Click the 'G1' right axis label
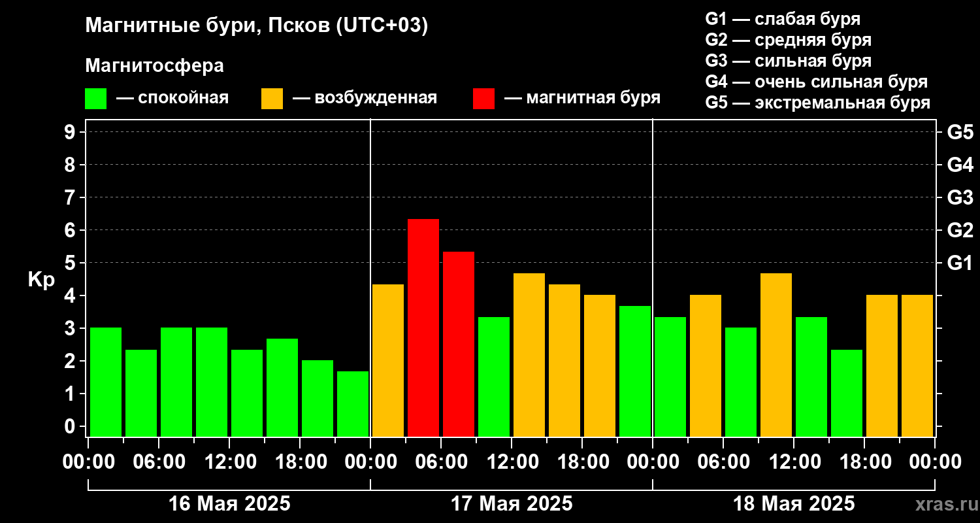Viewport: 980px width, 523px height. point(960,263)
